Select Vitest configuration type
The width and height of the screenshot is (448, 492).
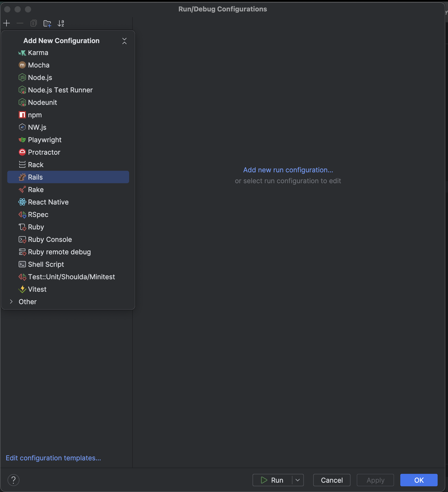click(x=68, y=289)
